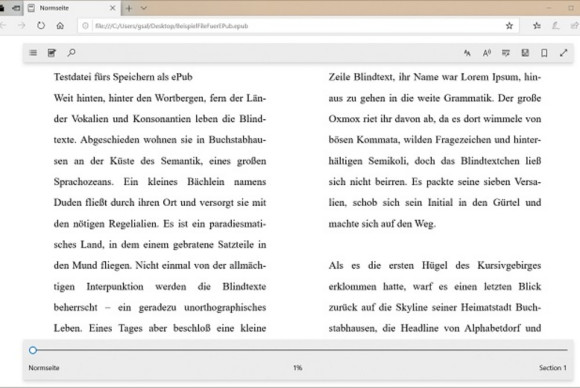The width and height of the screenshot is (580, 388).
Task: Click the line starting 'Duden fließt durch'
Action: click(x=160, y=203)
